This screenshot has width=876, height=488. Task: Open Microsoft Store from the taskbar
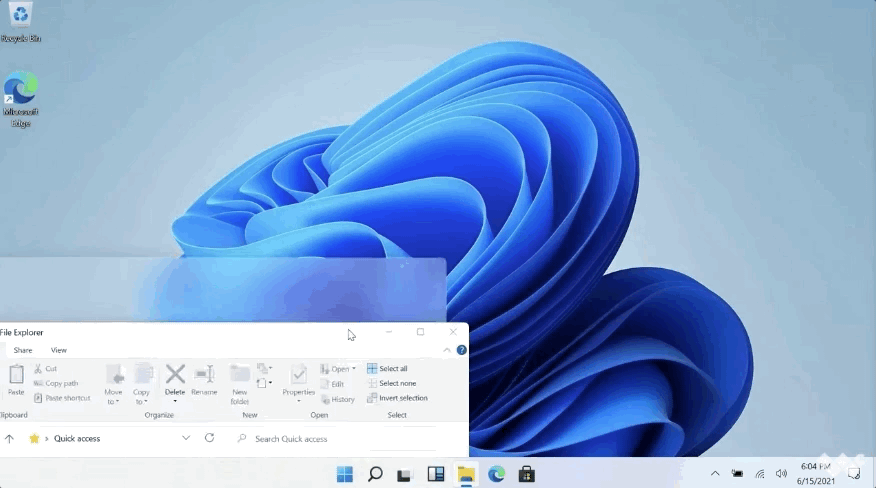click(x=526, y=474)
